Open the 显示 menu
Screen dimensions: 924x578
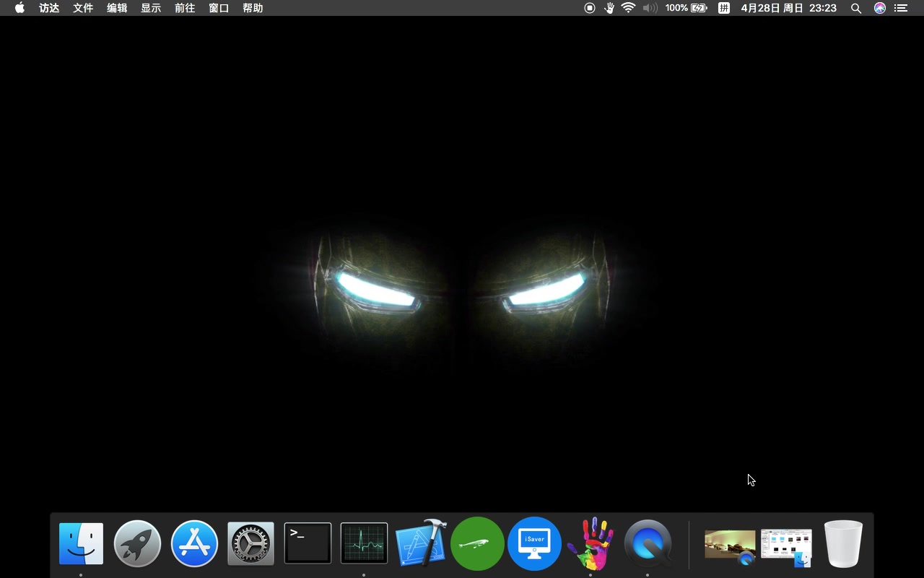tap(151, 8)
